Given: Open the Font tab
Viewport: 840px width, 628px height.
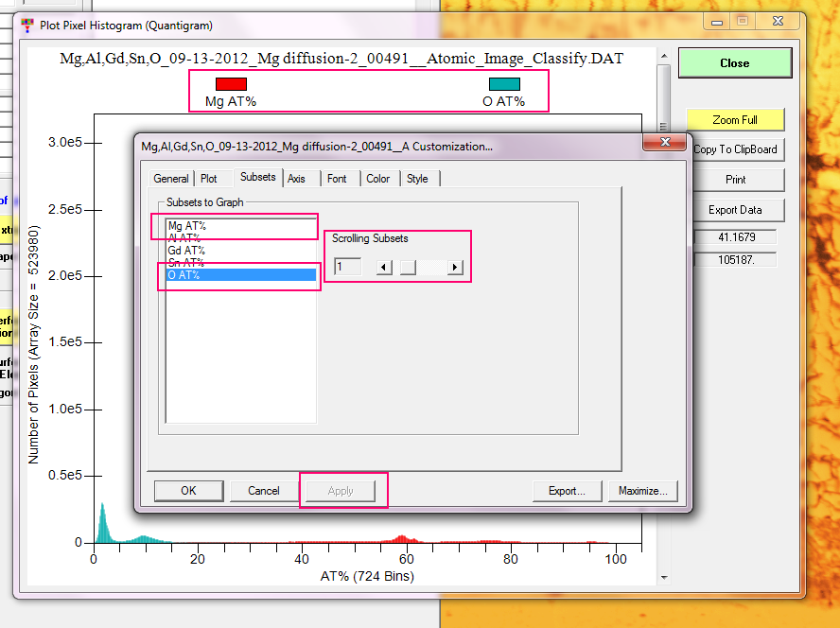Looking at the screenshot, I should (337, 179).
